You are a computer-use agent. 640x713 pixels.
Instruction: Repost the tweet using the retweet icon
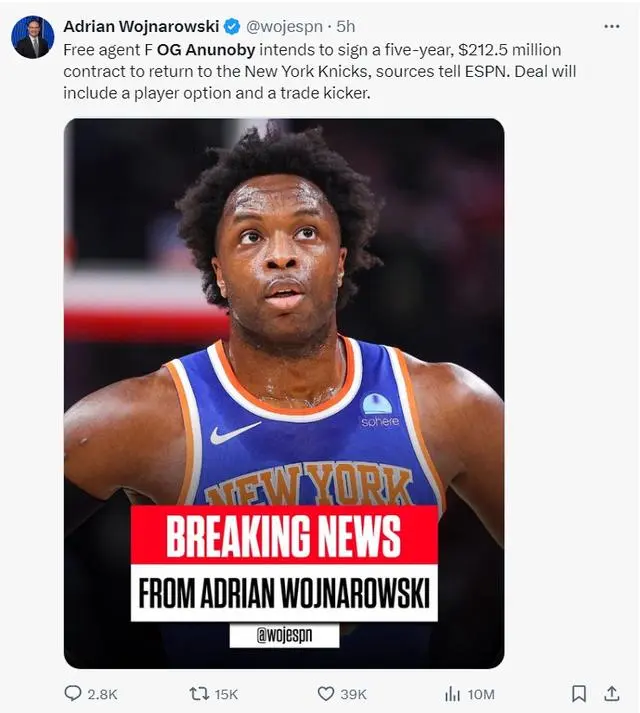(199, 694)
